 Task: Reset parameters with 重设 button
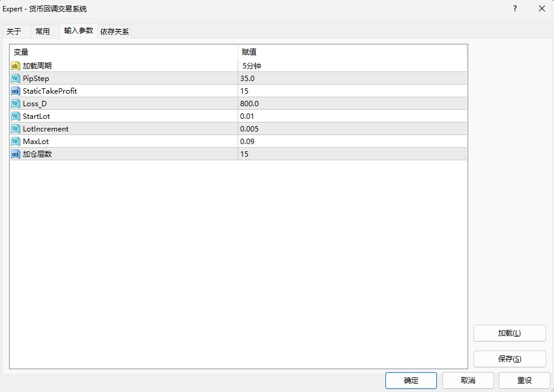(525, 381)
